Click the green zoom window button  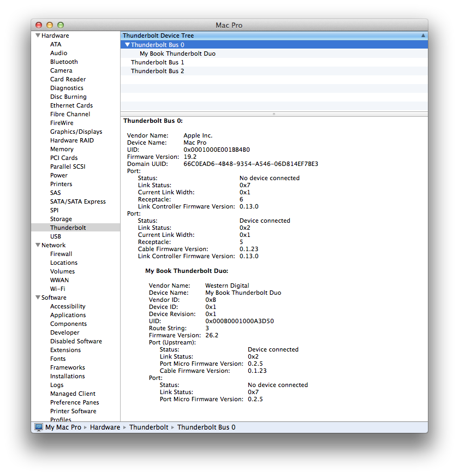coord(61,25)
